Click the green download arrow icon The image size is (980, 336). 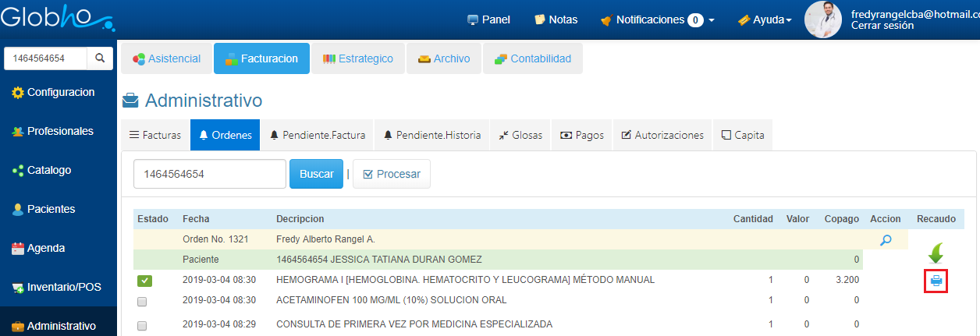click(936, 253)
